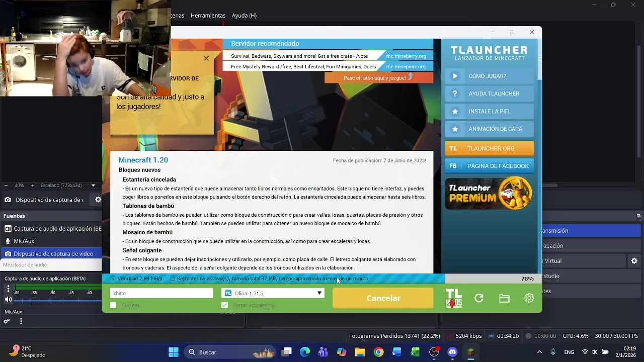Click Instale la Piel button
The image size is (644, 362).
pyautogui.click(x=489, y=111)
